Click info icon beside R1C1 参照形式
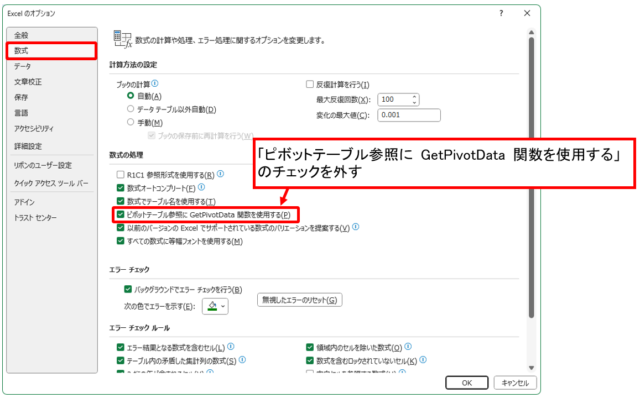640x398 pixels. [x=220, y=174]
